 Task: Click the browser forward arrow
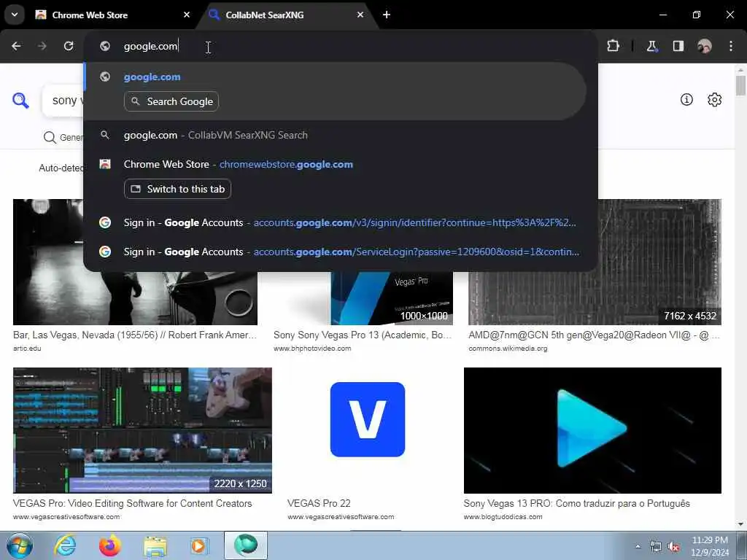(x=42, y=46)
